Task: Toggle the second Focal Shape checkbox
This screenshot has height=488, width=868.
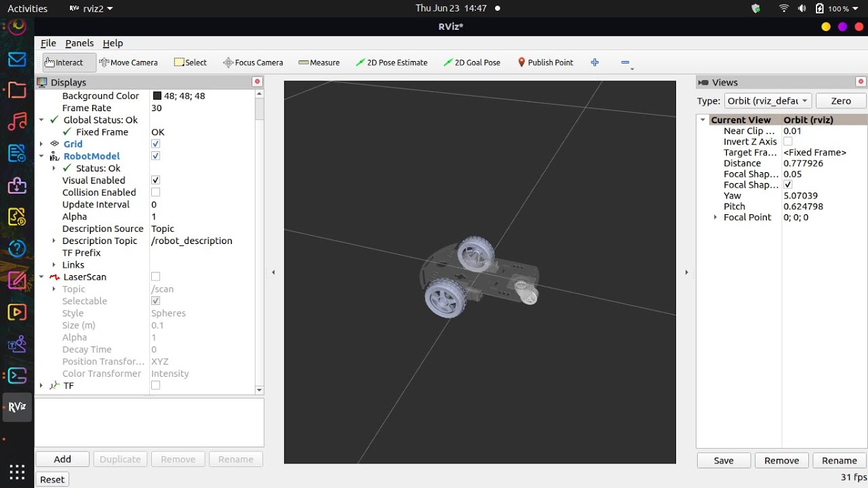Action: [x=787, y=185]
